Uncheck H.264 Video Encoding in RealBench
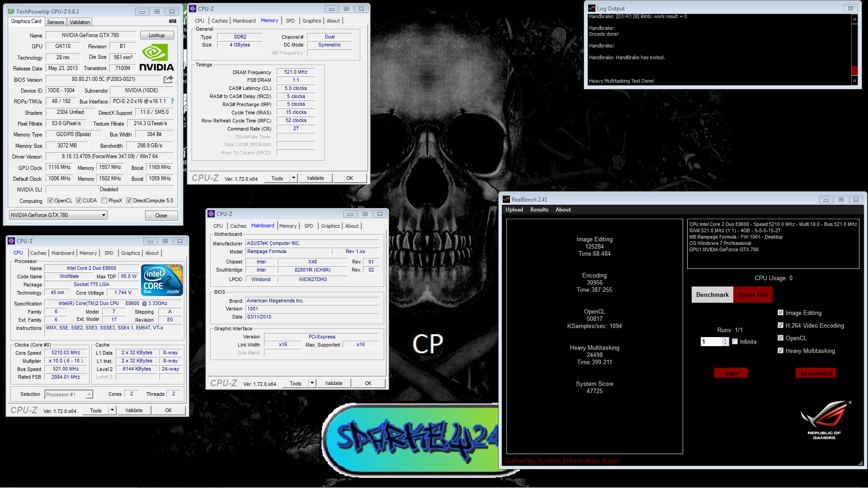Viewport: 868px width, 488px height. coord(780,325)
